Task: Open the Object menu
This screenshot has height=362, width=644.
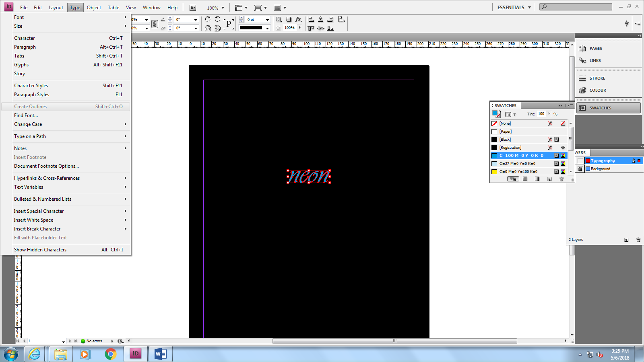Action: (94, 7)
